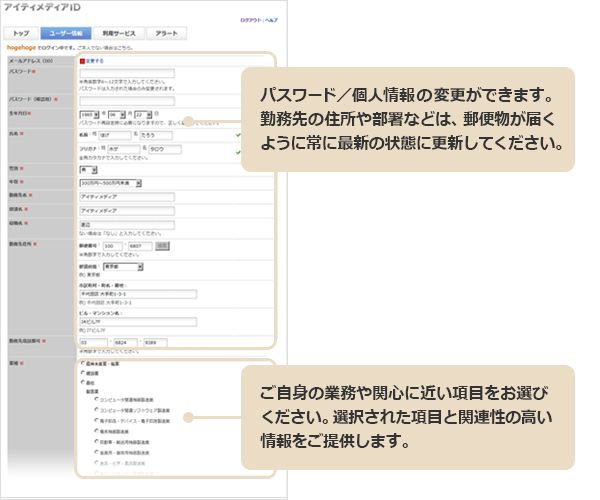Select コンピュータ関連機器製造業 radio button

click(96, 399)
